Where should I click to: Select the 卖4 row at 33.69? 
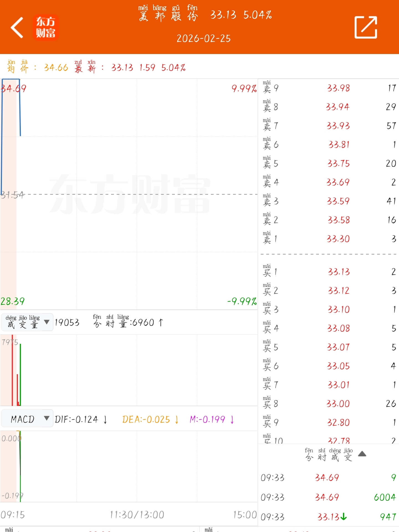(329, 182)
